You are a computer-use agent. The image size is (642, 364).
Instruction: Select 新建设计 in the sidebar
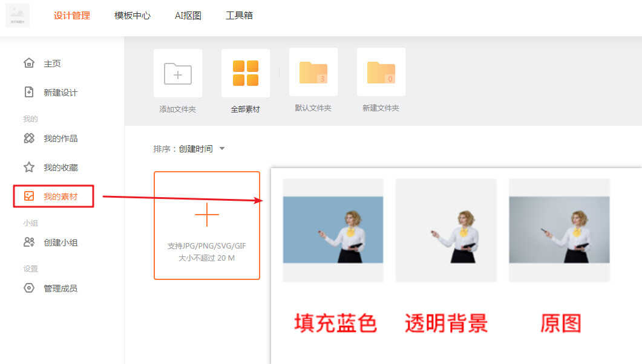(60, 93)
